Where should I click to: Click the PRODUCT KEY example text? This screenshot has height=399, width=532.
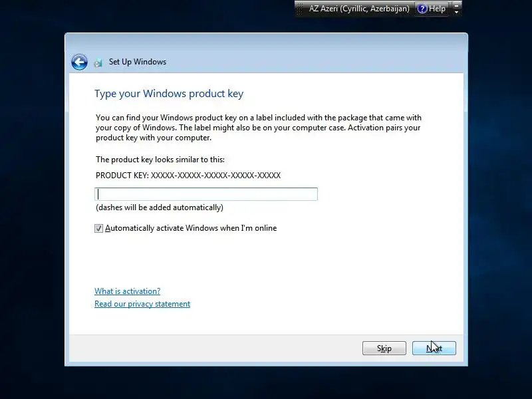coord(188,176)
